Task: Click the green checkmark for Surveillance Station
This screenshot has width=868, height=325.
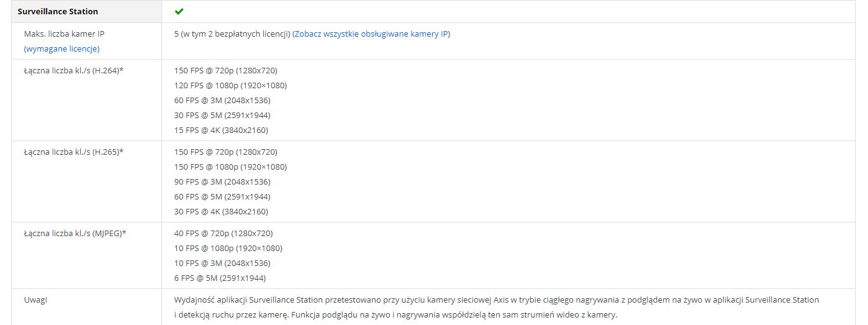Action: (179, 11)
